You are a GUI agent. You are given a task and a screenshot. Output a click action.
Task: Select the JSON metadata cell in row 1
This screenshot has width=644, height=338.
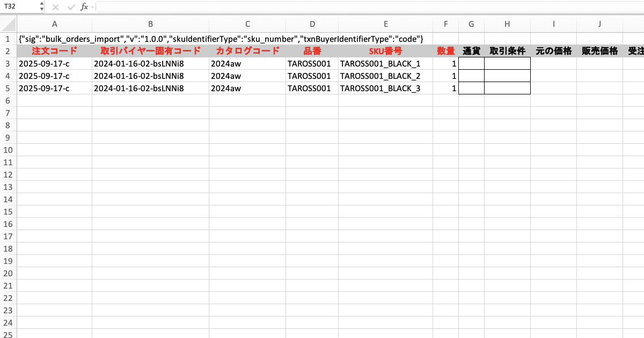pyautogui.click(x=54, y=39)
